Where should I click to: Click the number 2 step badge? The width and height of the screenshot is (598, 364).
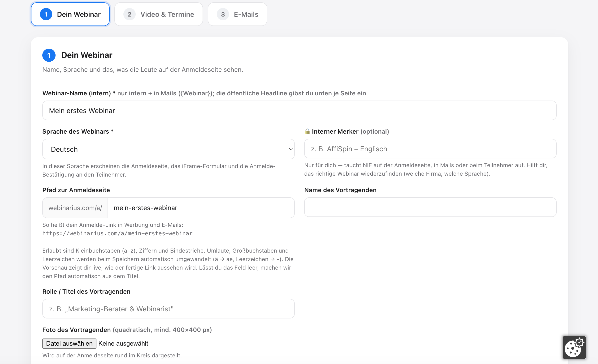(x=129, y=14)
